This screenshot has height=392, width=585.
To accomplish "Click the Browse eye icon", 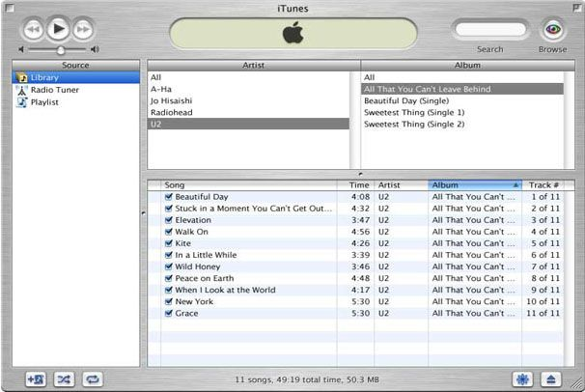I will pos(553,29).
